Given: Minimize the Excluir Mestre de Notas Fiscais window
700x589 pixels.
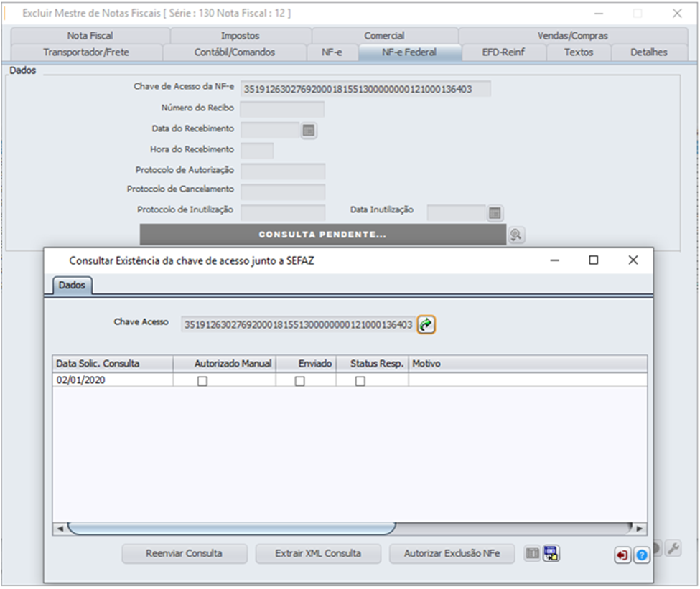Looking at the screenshot, I should (x=599, y=14).
